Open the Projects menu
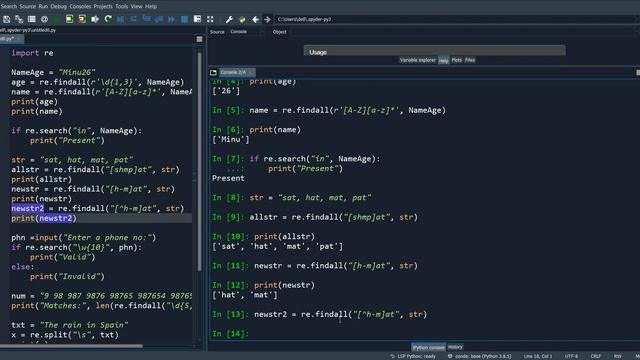Image resolution: width=640 pixels, height=360 pixels. tap(103, 6)
